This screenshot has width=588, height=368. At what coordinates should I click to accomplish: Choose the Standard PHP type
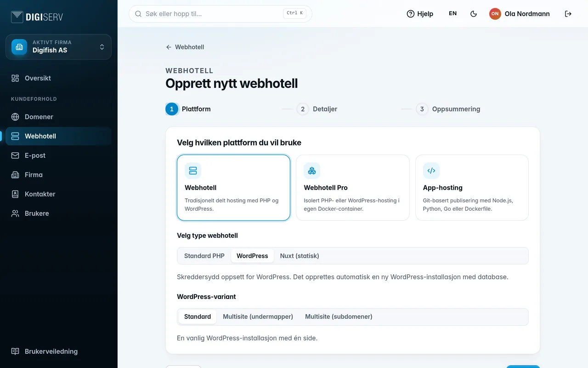click(204, 256)
